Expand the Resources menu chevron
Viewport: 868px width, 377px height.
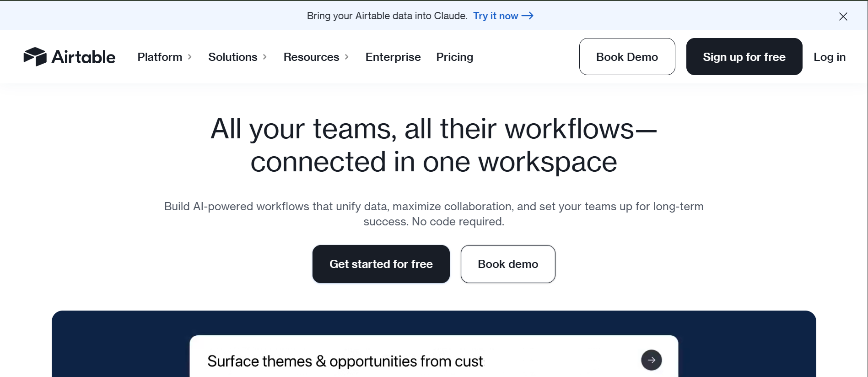346,57
